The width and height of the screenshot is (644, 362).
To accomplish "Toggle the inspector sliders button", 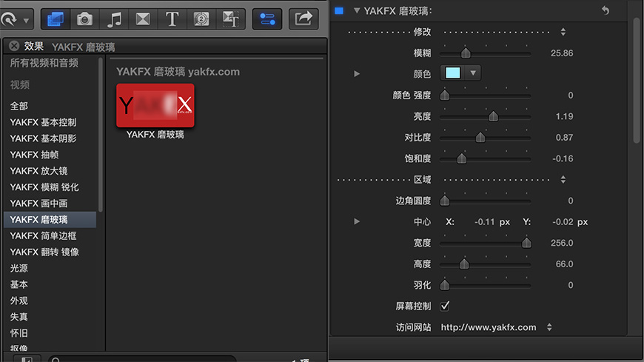I will point(267,19).
